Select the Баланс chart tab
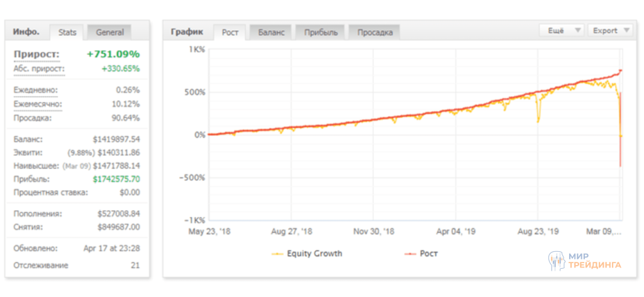The width and height of the screenshot is (644, 297). coord(271,32)
